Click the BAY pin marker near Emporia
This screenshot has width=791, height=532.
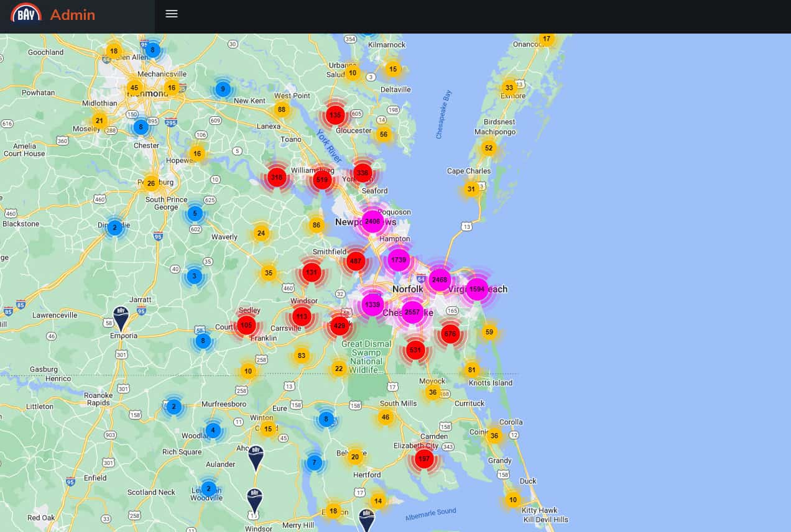coord(121,318)
